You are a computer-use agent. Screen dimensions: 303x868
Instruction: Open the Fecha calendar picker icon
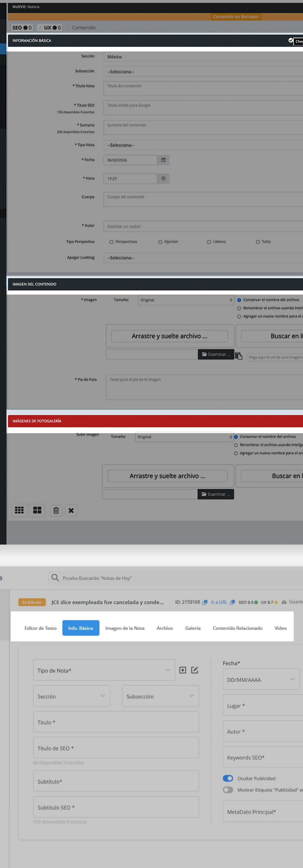(x=163, y=160)
